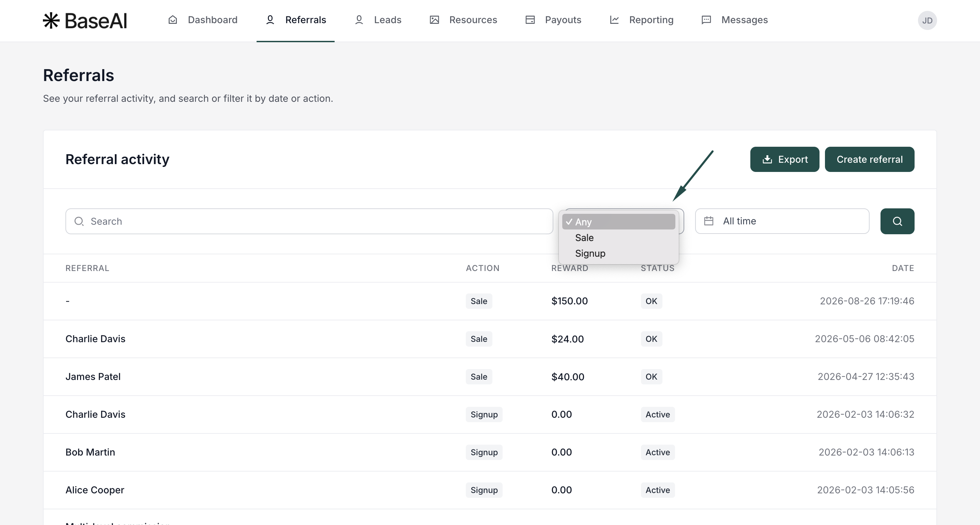Click the calendar icon in date filter

click(708, 221)
